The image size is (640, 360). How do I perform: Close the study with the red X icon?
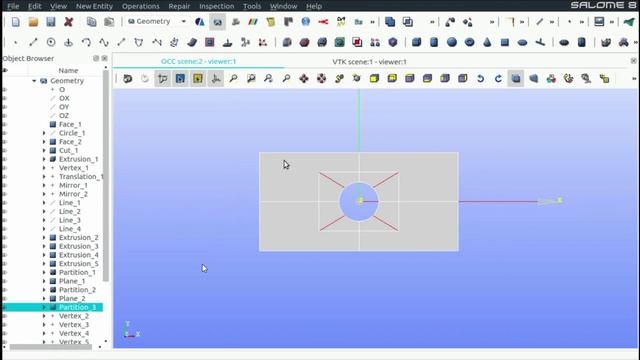coord(69,22)
